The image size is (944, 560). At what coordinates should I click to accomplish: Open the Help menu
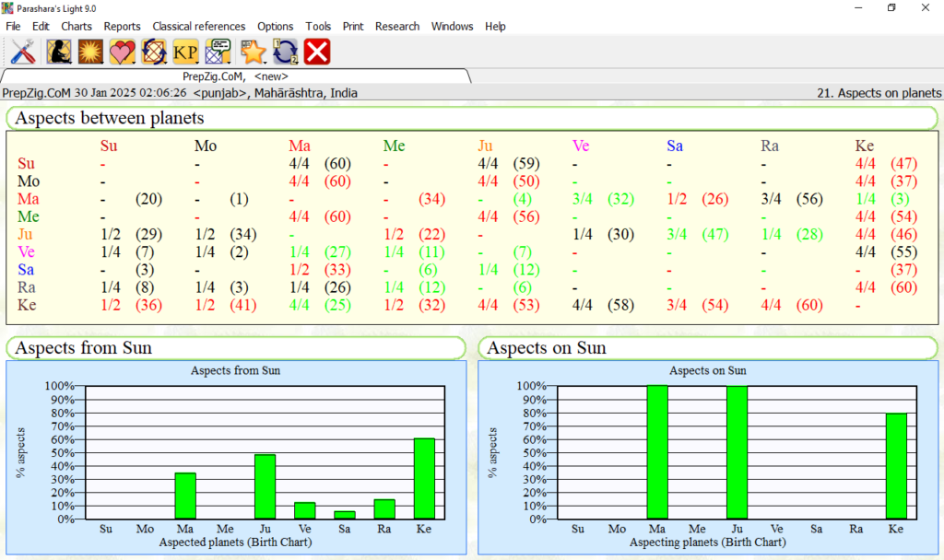pyautogui.click(x=495, y=27)
